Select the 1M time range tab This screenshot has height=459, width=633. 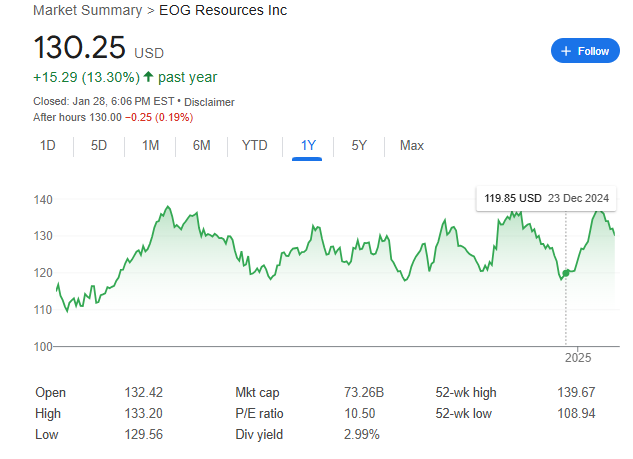[x=151, y=145]
